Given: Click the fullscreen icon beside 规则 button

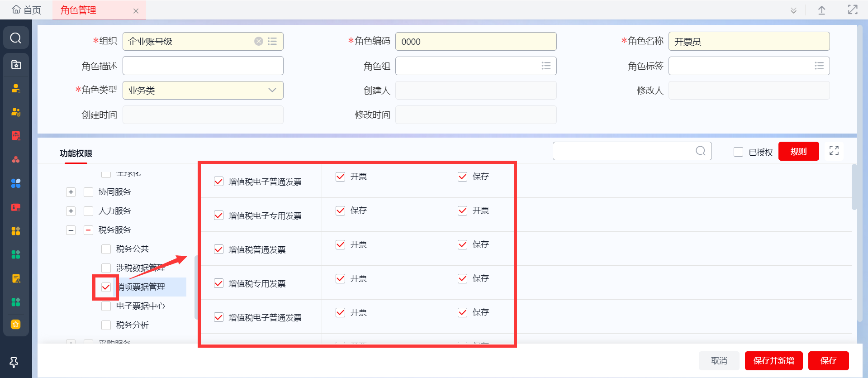Looking at the screenshot, I should (834, 151).
